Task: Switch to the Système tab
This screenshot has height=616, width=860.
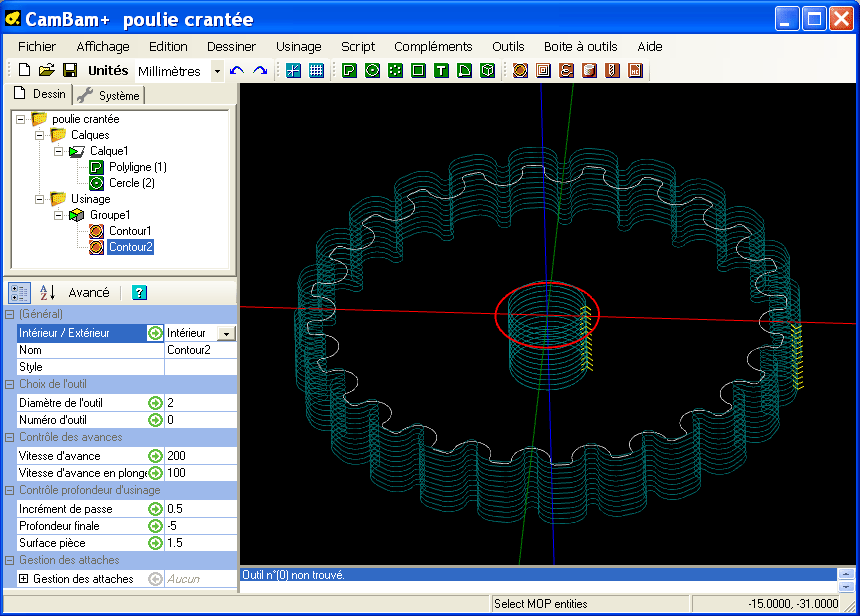Action: click(109, 95)
